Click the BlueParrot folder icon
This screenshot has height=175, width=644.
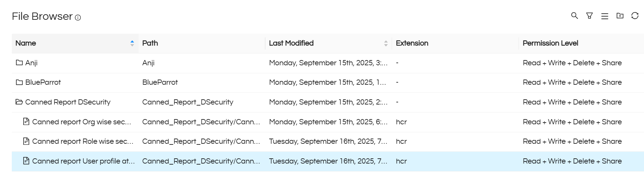(19, 82)
